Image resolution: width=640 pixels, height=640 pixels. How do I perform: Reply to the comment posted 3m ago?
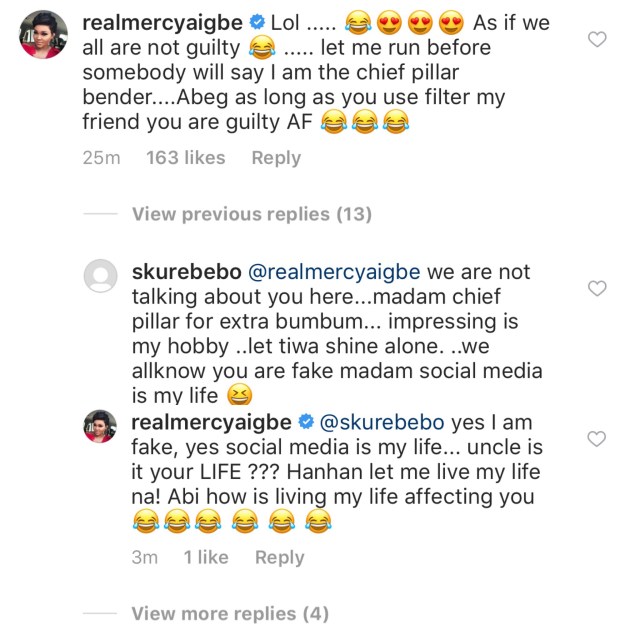[x=279, y=557]
